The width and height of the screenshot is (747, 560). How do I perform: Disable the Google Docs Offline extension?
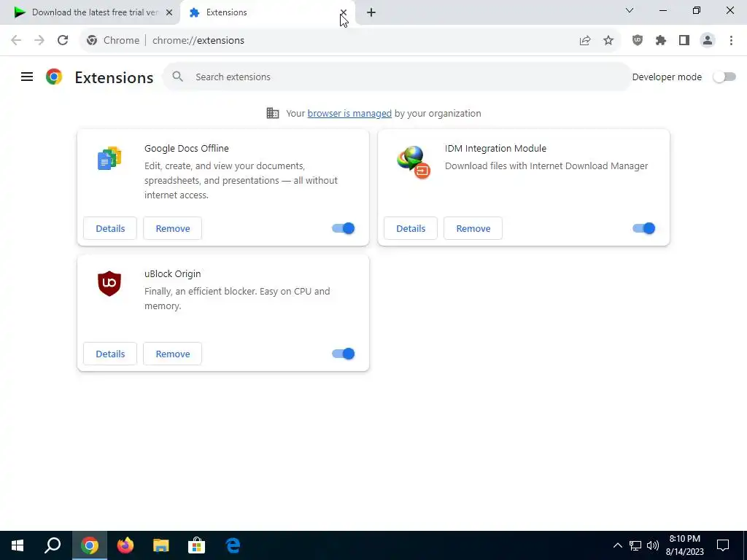coord(343,228)
